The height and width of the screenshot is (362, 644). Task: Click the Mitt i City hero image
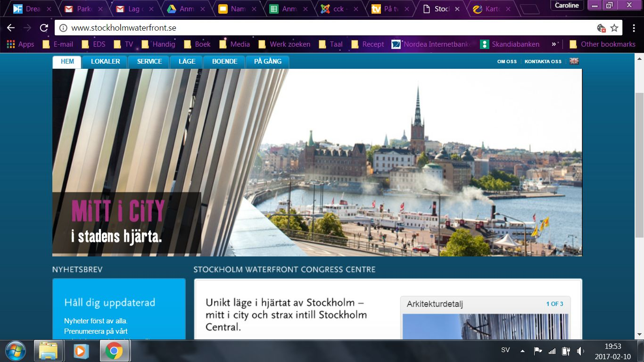click(x=317, y=163)
